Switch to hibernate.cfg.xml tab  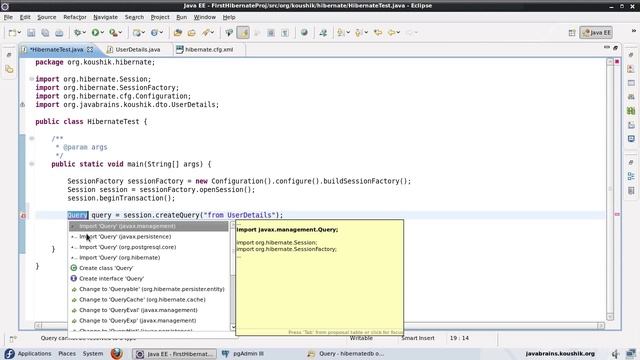click(x=209, y=49)
